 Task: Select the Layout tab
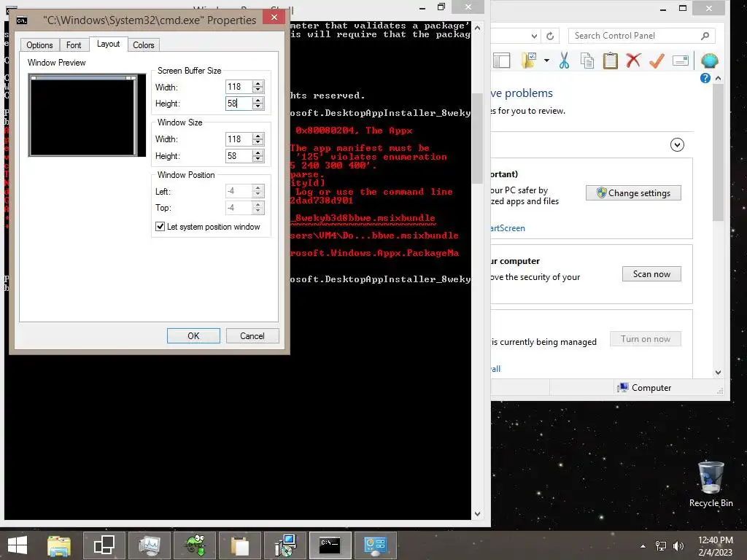pos(108,44)
